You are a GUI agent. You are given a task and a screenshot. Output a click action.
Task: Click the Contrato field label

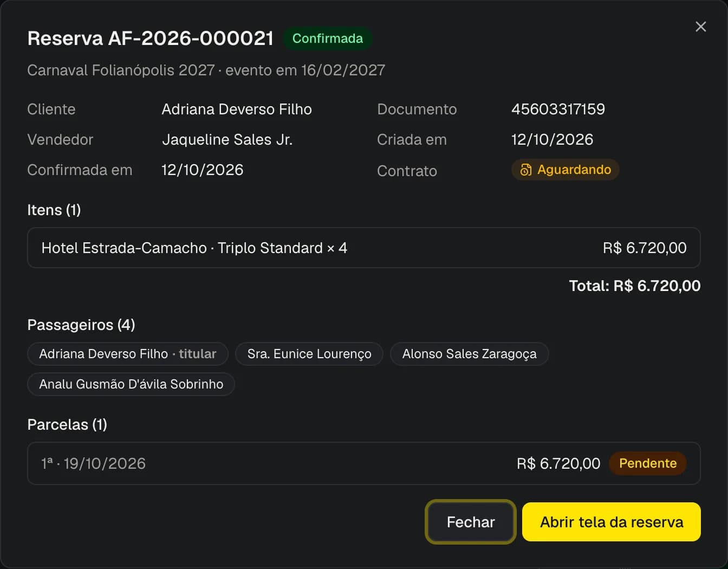pyautogui.click(x=407, y=171)
